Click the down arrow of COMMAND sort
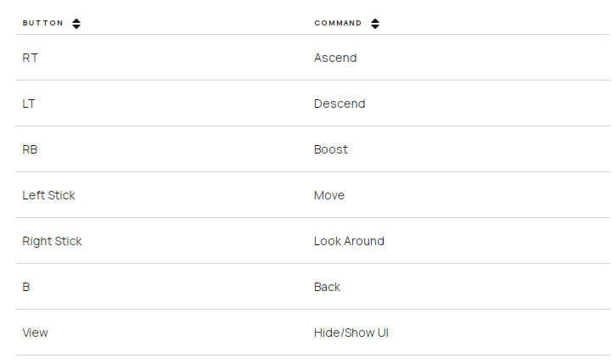 point(375,26)
